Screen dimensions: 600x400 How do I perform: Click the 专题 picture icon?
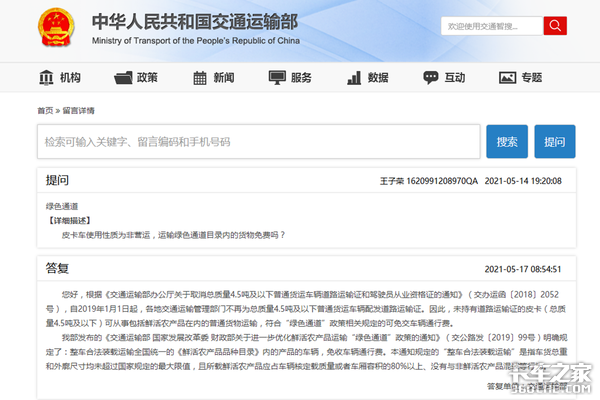507,78
